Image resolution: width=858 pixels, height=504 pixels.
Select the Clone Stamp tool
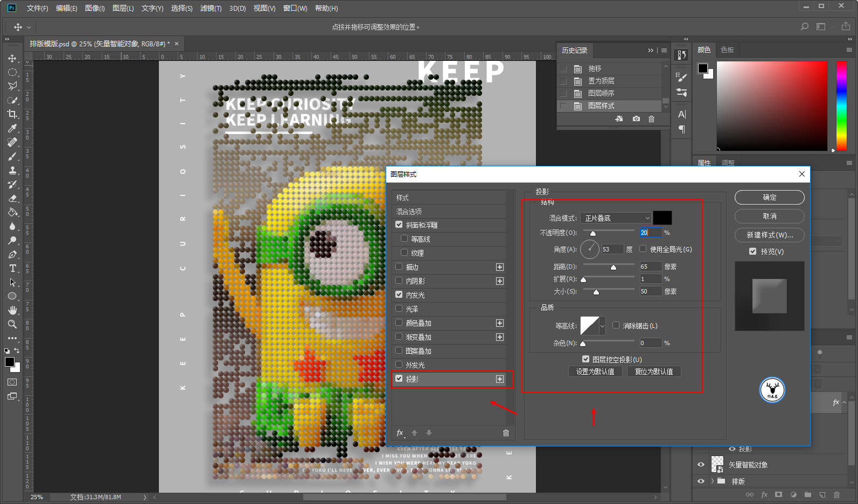[12, 170]
